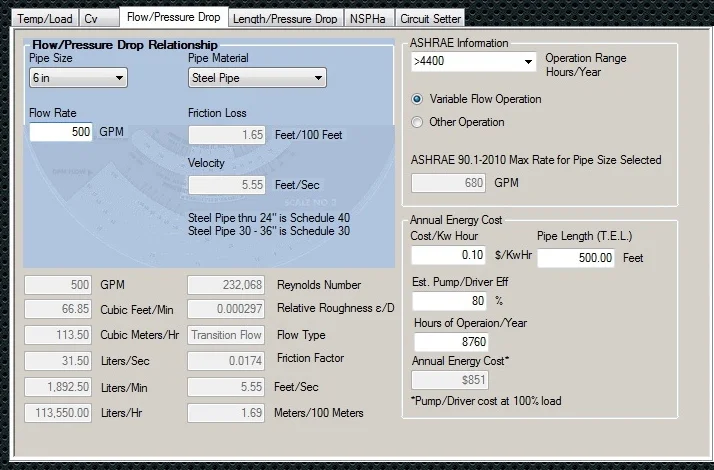
Task: Switch to the Circuit Setter tab
Action: 430,19
